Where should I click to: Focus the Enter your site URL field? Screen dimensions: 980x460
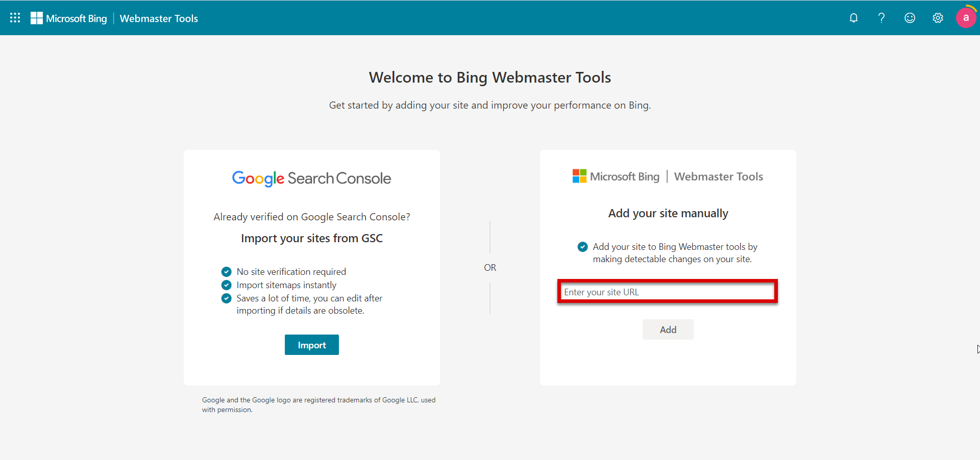click(x=668, y=292)
